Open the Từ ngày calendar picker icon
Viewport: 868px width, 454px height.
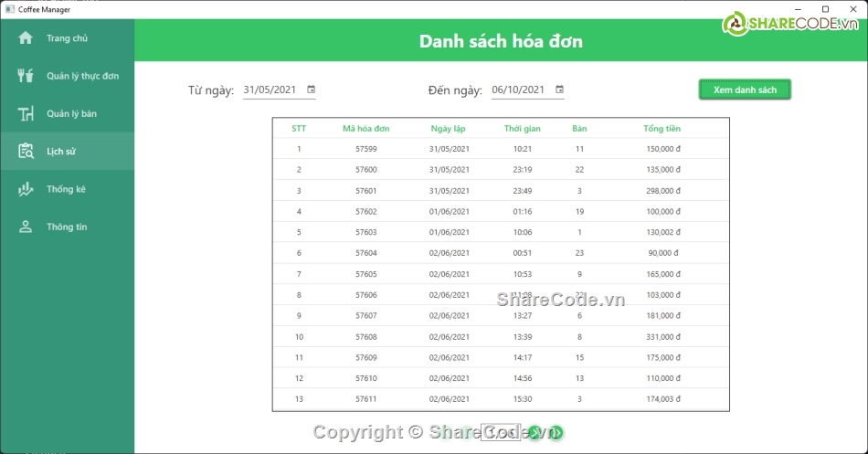[311, 90]
